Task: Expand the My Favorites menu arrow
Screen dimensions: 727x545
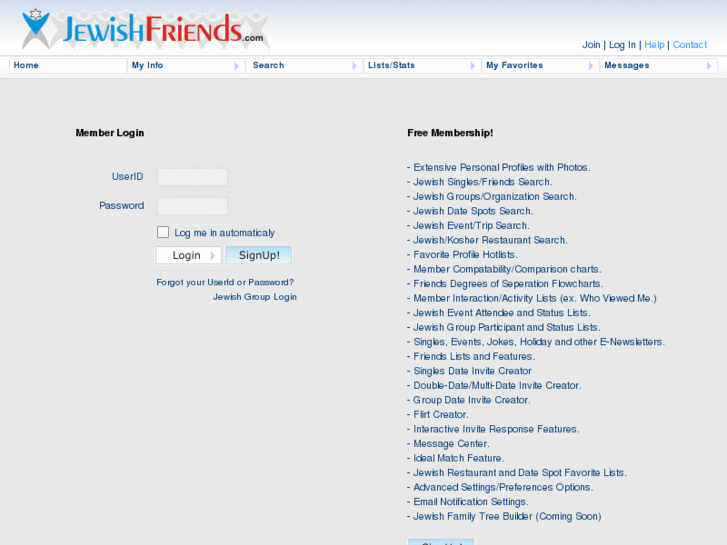Action: point(591,66)
